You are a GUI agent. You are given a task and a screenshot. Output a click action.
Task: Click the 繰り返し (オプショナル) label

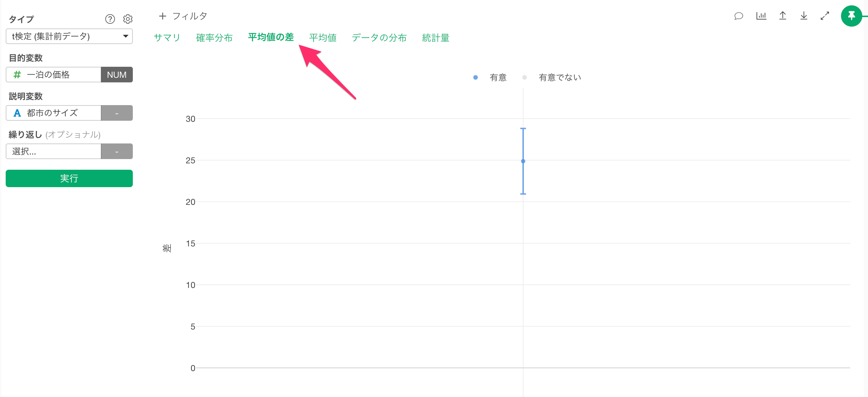coord(55,135)
